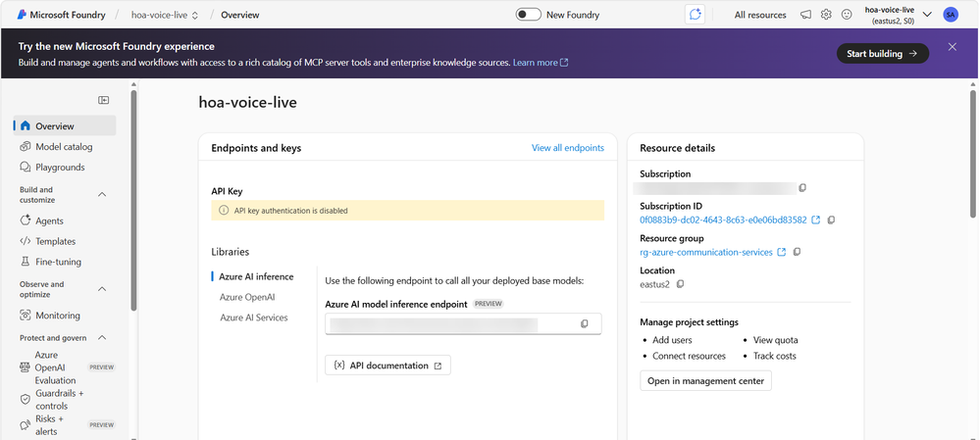Open All resources
The height and width of the screenshot is (440, 980).
[x=760, y=15]
